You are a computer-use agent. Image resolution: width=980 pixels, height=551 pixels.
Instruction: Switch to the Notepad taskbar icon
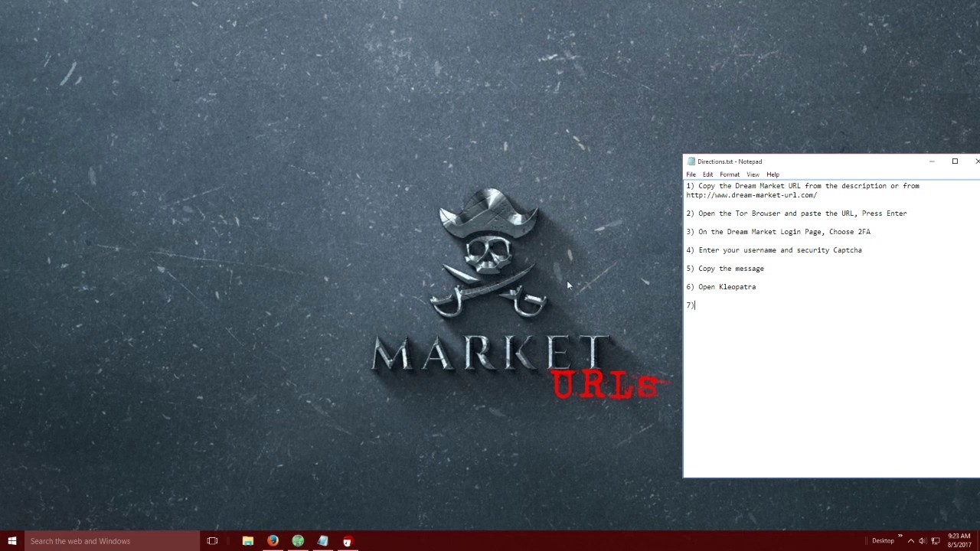[322, 541]
